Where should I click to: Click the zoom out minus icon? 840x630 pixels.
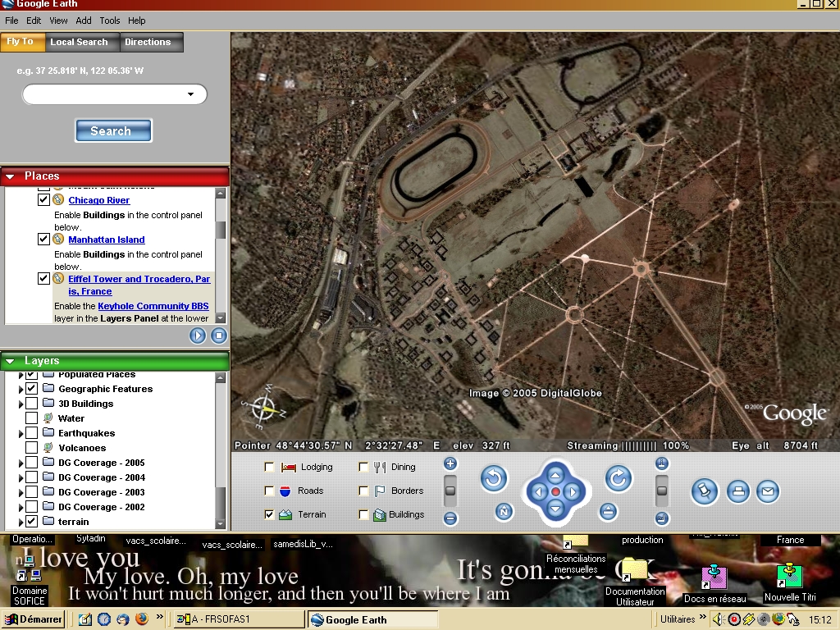click(x=450, y=518)
